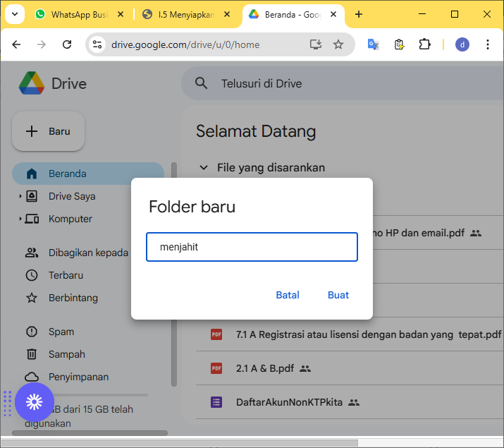The image size is (504, 448).
Task: Click the Telusuri di Drive search box
Action: 338,83
